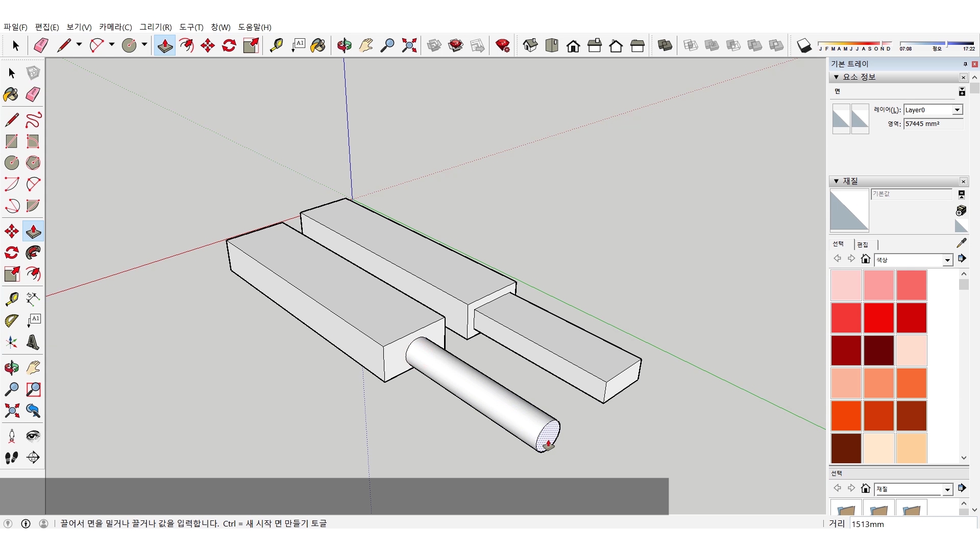Click the Zoom Extents icon in top toolbar

(x=409, y=45)
